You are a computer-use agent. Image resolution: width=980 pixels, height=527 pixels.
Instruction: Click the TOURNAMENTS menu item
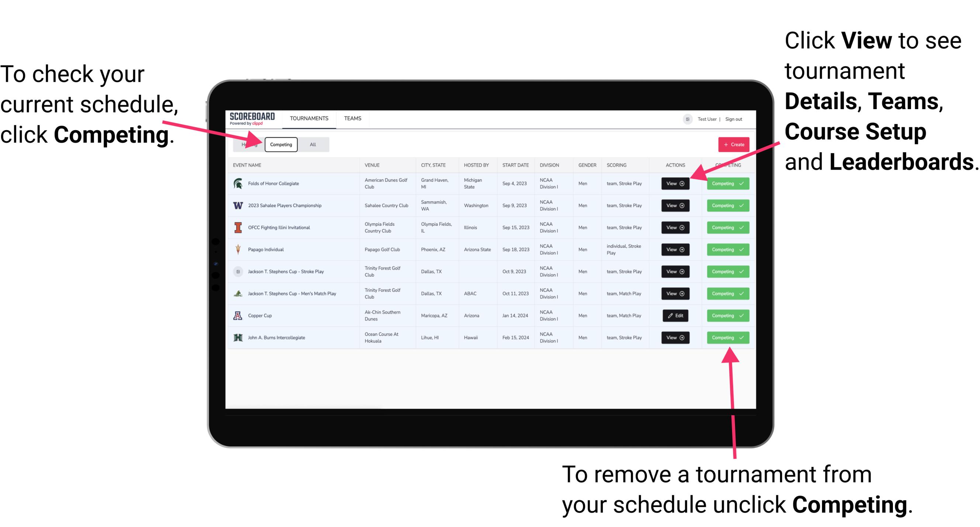pos(308,118)
